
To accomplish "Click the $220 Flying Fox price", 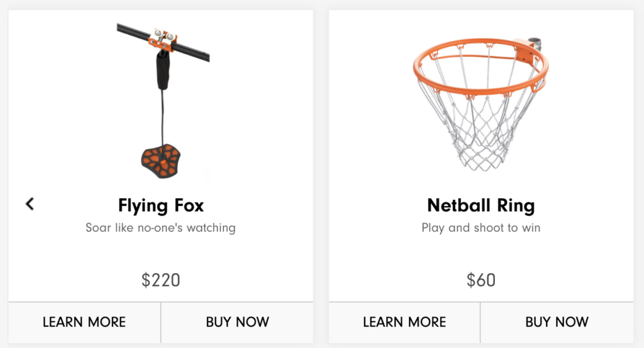I will pos(161,280).
